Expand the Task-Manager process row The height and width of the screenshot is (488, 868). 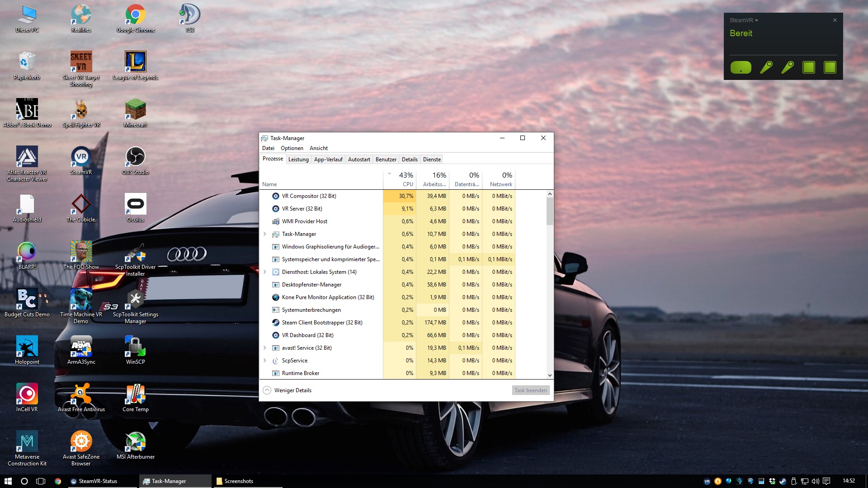tap(265, 234)
